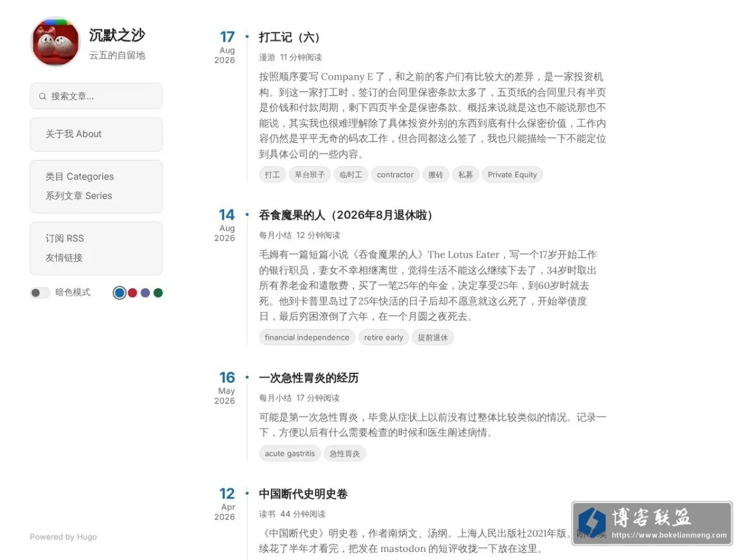Open the 漫游 category of 打工记
This screenshot has width=747, height=560.
[x=267, y=57]
